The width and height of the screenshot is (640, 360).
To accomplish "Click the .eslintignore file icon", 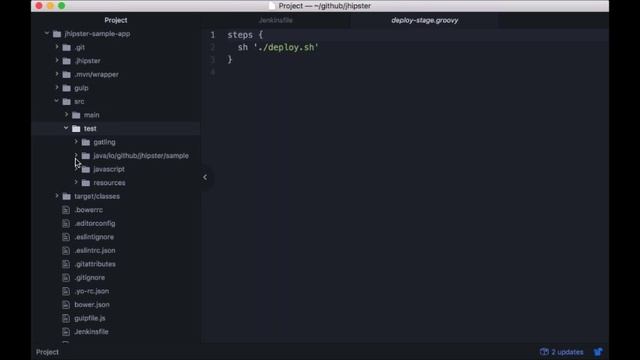I will 66,237.
